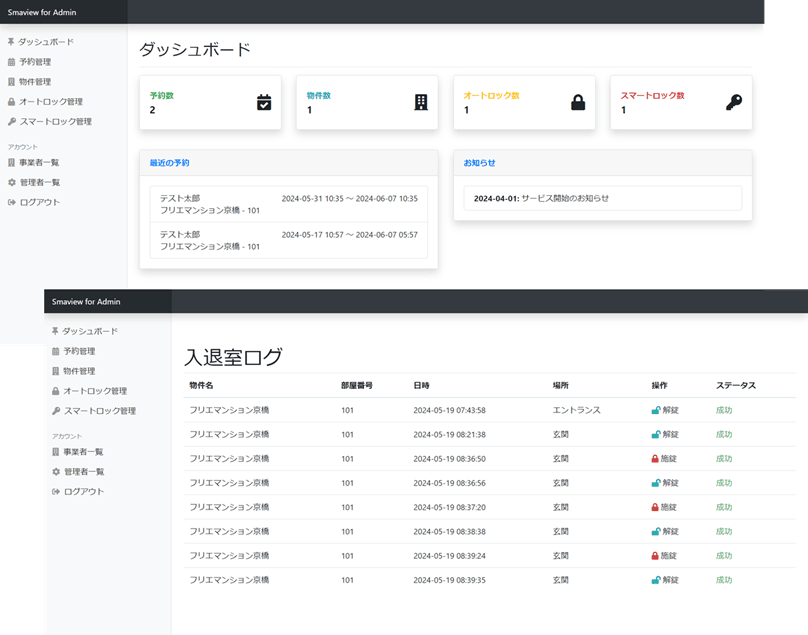Click the logout arrow icon in the upper sidebar
The width and height of the screenshot is (808, 635).
tap(12, 203)
